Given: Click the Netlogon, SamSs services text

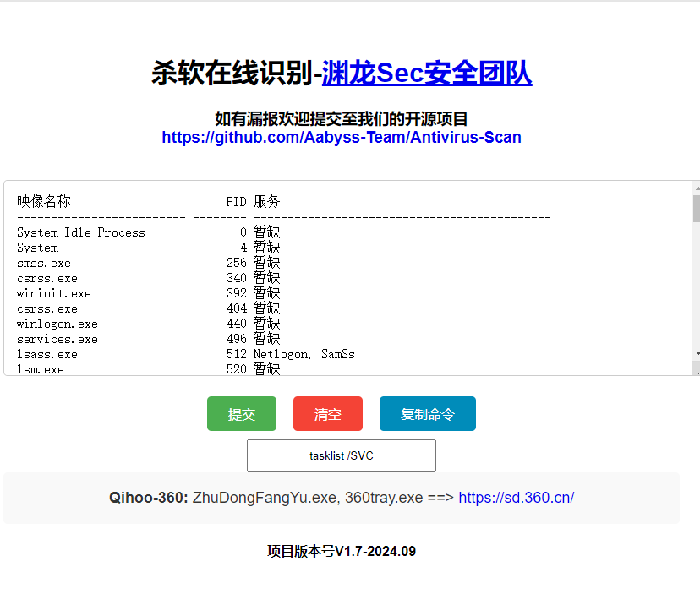Looking at the screenshot, I should click(304, 354).
